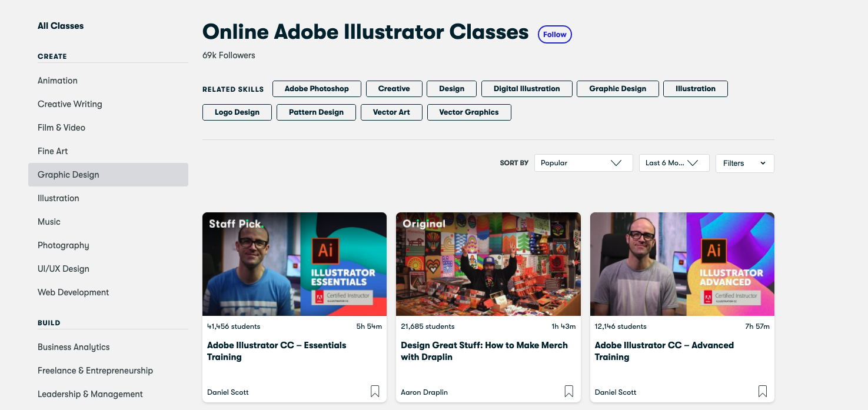This screenshot has width=868, height=410.
Task: Open the Illustrator Advanced class thumbnail
Action: click(682, 264)
